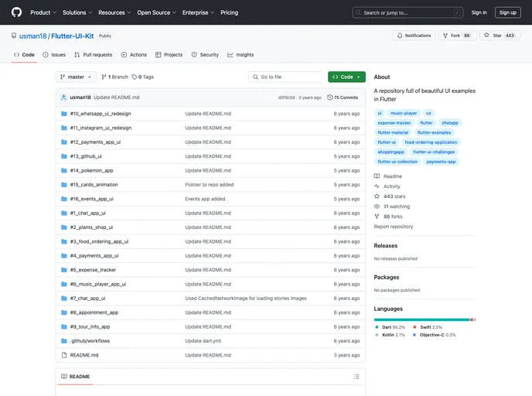The image size is (532, 396).
Task: Open the 75 Commits history link
Action: (343, 97)
